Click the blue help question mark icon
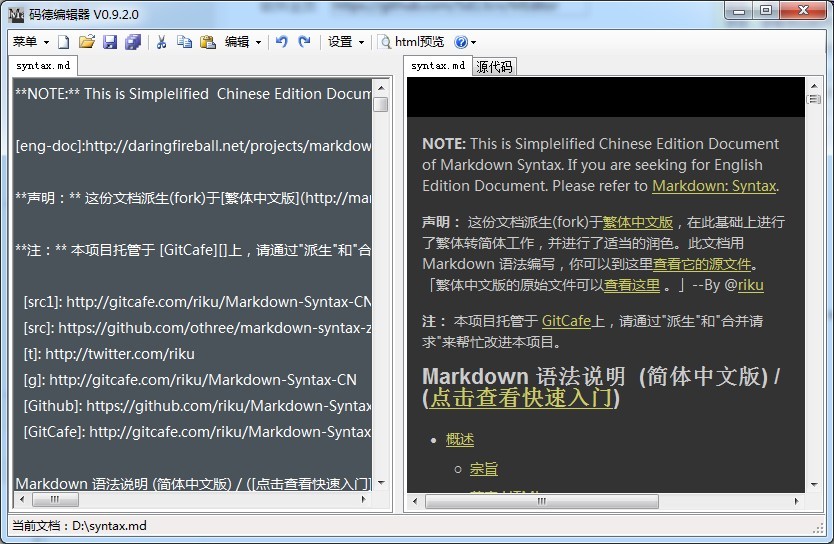 click(461, 42)
